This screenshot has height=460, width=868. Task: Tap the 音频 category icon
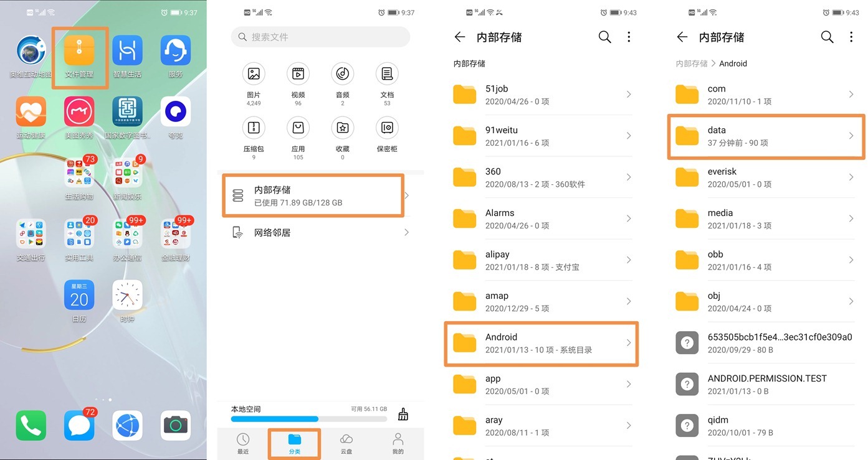[x=342, y=75]
